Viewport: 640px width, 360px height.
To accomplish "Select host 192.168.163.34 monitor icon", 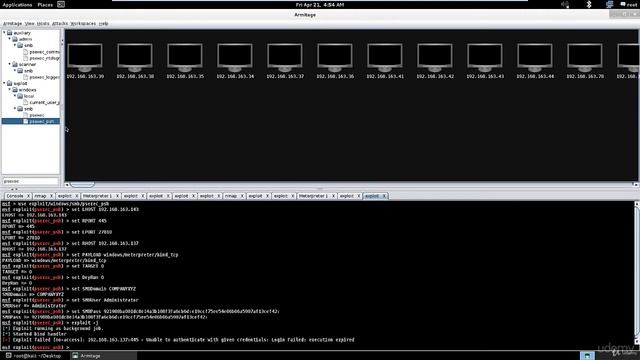I will (235, 57).
